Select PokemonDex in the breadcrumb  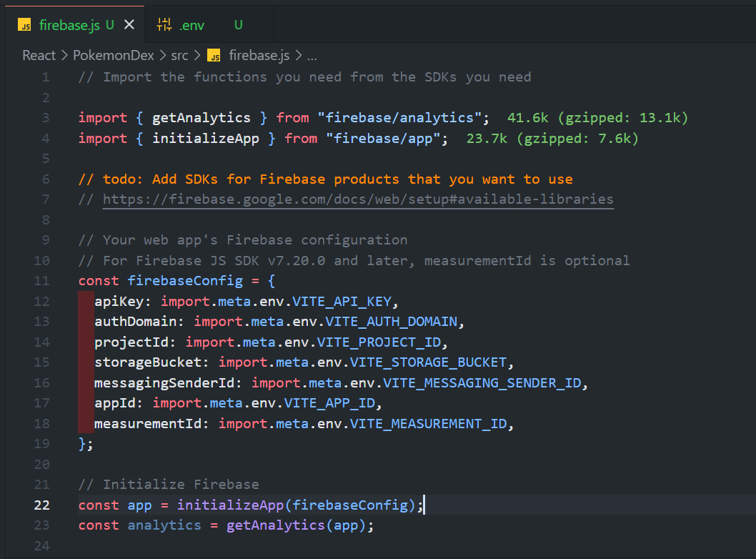click(114, 56)
